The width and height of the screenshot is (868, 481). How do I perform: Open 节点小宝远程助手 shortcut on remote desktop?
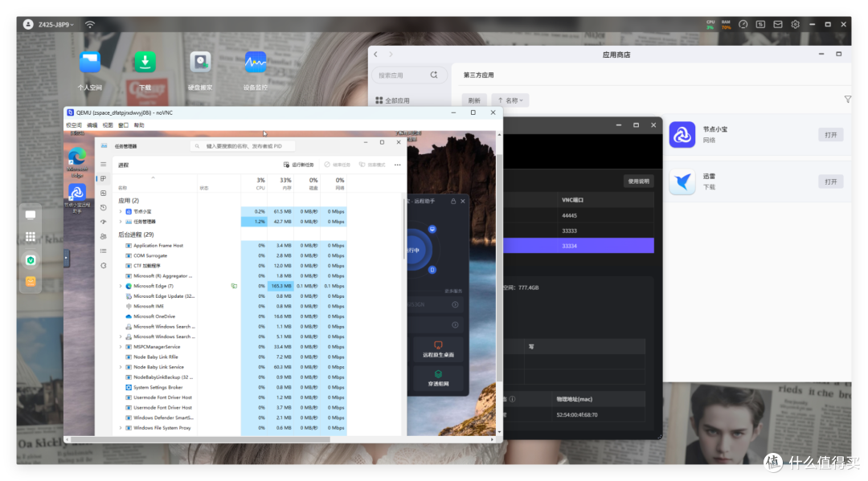77,198
